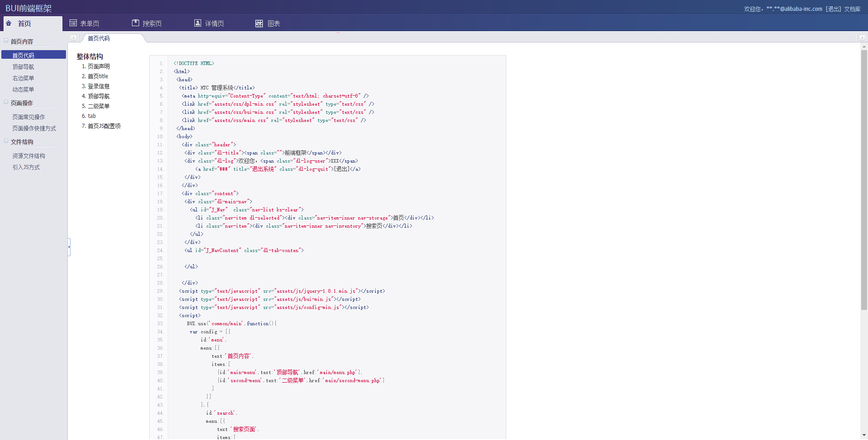Click outline item 登录信息
This screenshot has width=868, height=440.
coord(99,86)
